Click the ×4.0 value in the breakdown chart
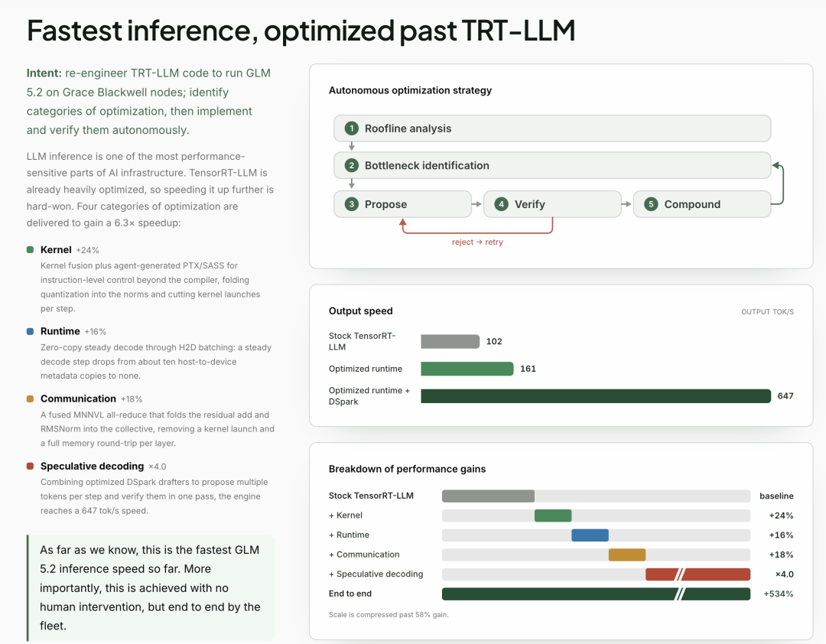This screenshot has width=826, height=644. pyautogui.click(x=785, y=574)
